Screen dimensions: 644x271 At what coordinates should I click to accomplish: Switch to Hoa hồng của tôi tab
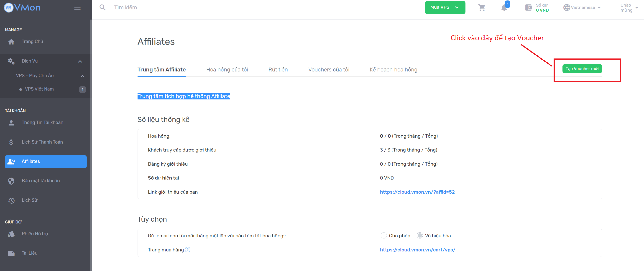[227, 70]
